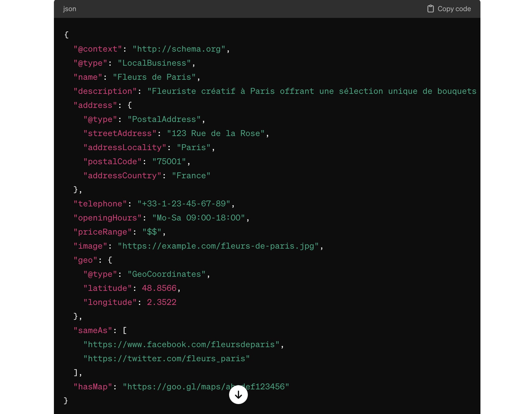Click the "Mo-Sa 09:00-18:00" value
Screen dimensions: 532x414
click(198, 218)
